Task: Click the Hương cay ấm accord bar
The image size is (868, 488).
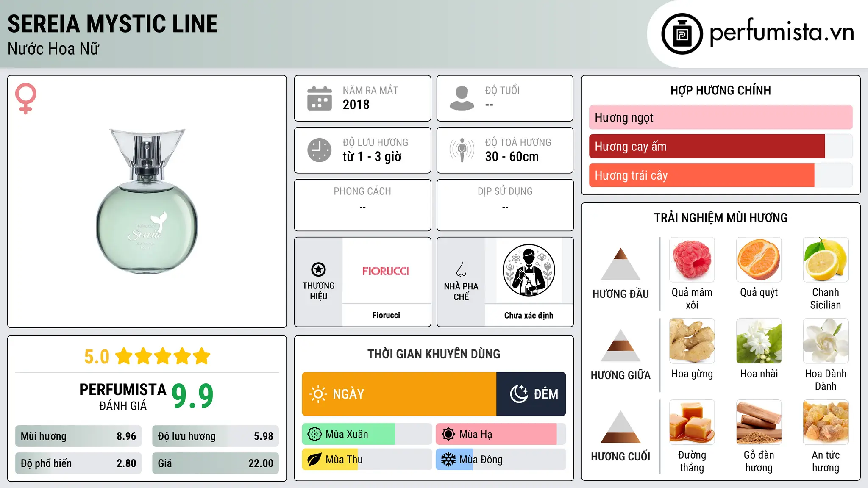Action: (721, 146)
